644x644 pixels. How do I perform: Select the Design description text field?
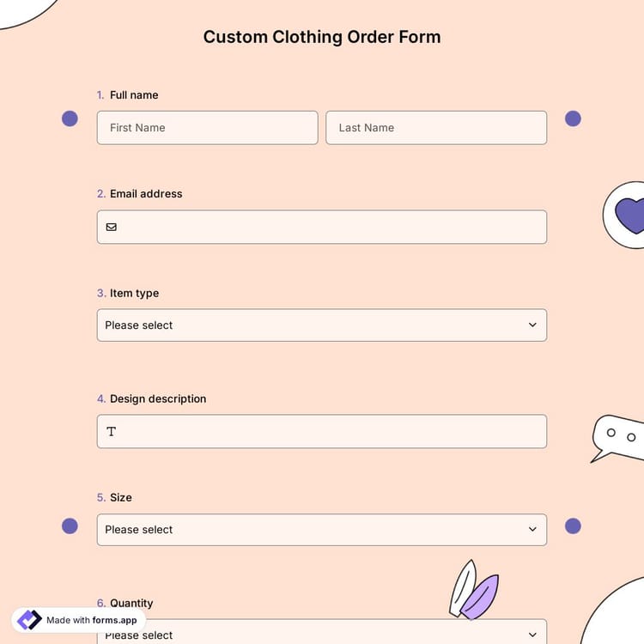[331, 432]
